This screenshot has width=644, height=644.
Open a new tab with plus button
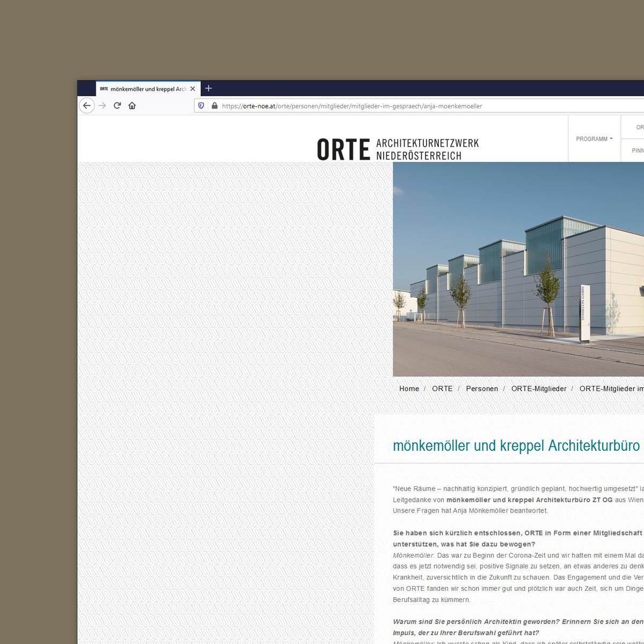(x=209, y=89)
